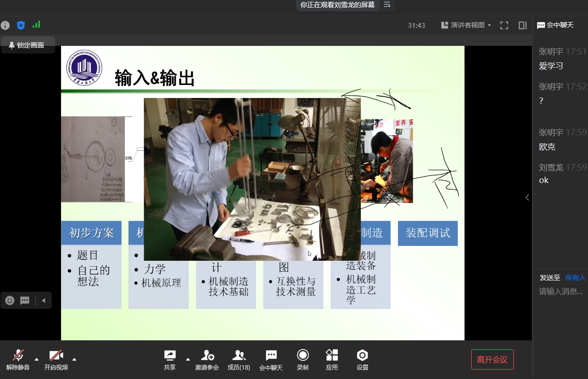Click 锁定画面 to pin the view
The width and height of the screenshot is (588, 379).
coord(28,45)
